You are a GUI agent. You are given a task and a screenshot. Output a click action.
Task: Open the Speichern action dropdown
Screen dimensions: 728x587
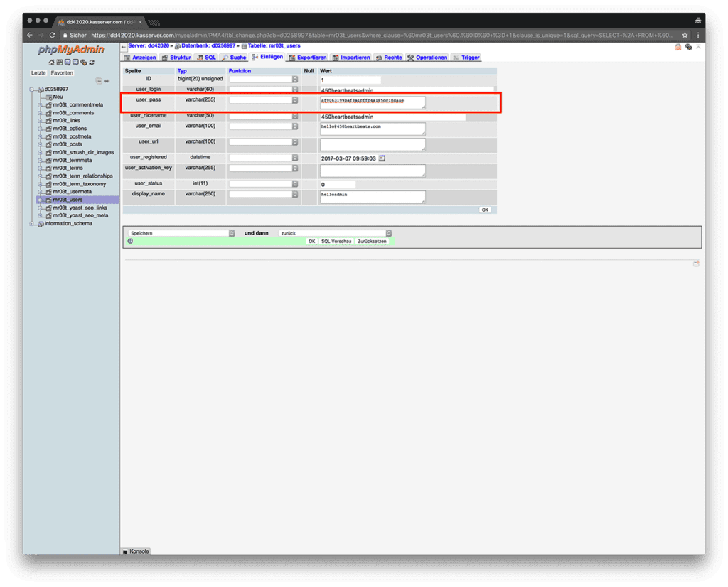pos(181,233)
